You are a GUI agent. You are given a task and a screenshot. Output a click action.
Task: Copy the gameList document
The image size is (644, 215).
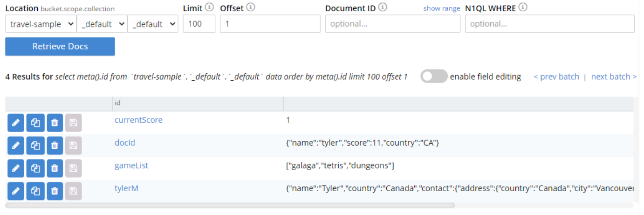(x=35, y=168)
